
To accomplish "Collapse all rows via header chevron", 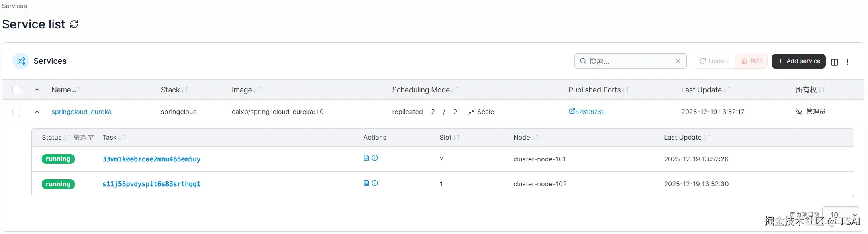I will pos(37,90).
